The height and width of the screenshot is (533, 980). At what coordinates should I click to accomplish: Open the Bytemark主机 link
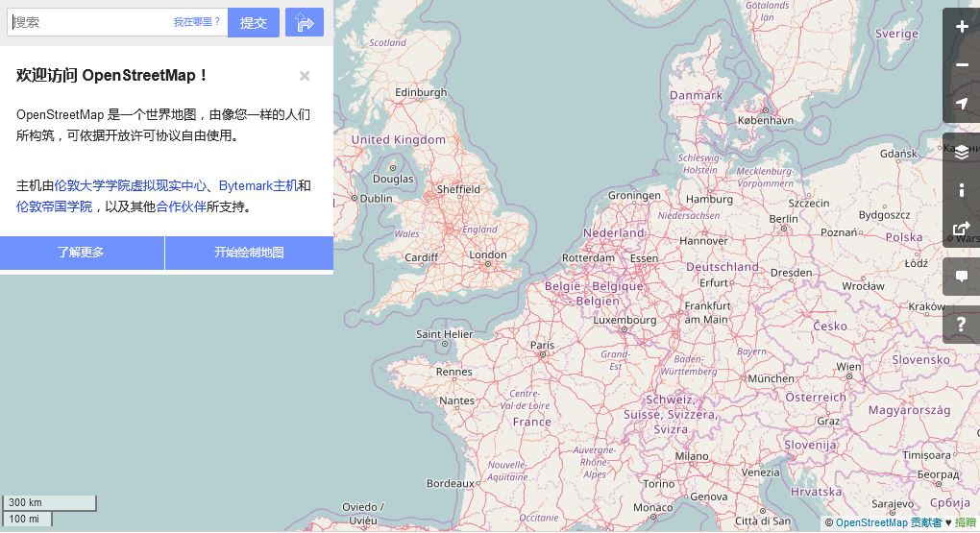258,185
